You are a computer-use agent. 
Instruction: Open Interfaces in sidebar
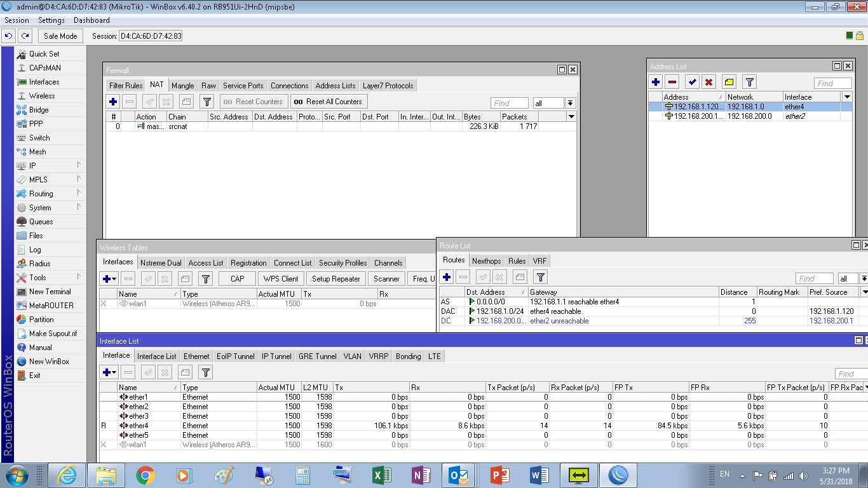(x=44, y=82)
